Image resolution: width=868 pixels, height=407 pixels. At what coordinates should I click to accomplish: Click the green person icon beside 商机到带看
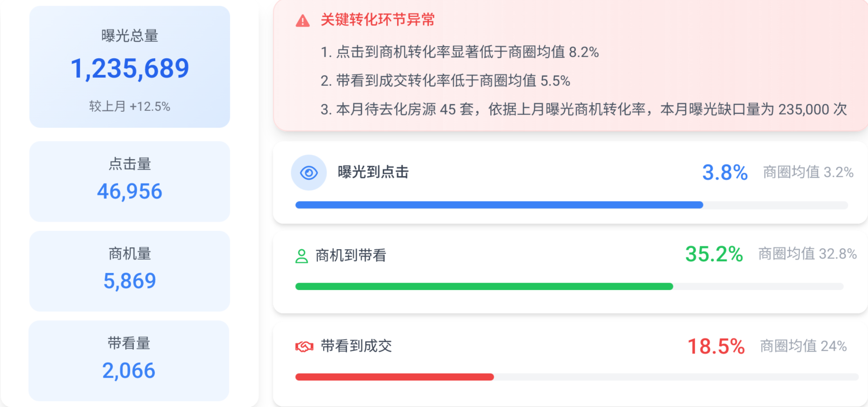[x=301, y=256]
